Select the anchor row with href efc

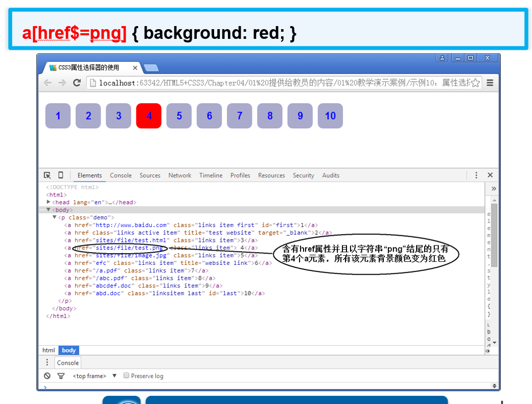[168, 263]
